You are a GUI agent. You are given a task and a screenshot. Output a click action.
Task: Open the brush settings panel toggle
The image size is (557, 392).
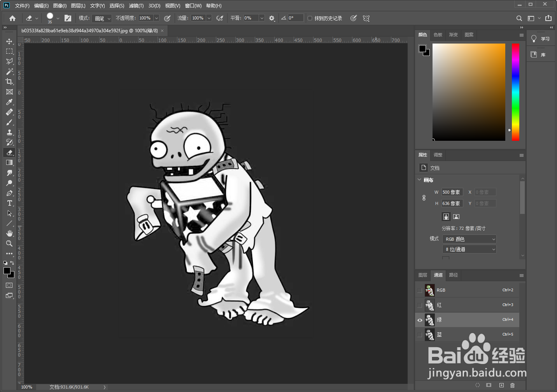pos(68,18)
